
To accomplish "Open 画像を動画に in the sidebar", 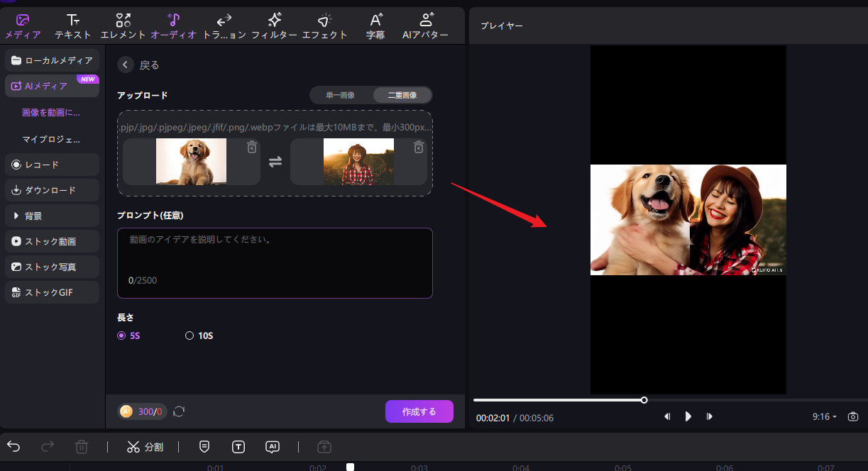I will coord(52,112).
